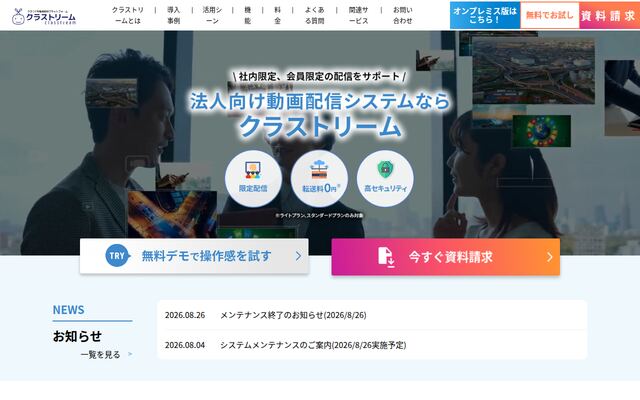This screenshot has height=400, width=640.
Task: Open システムメンテナンスのご案内 news item
Action: tap(313, 345)
